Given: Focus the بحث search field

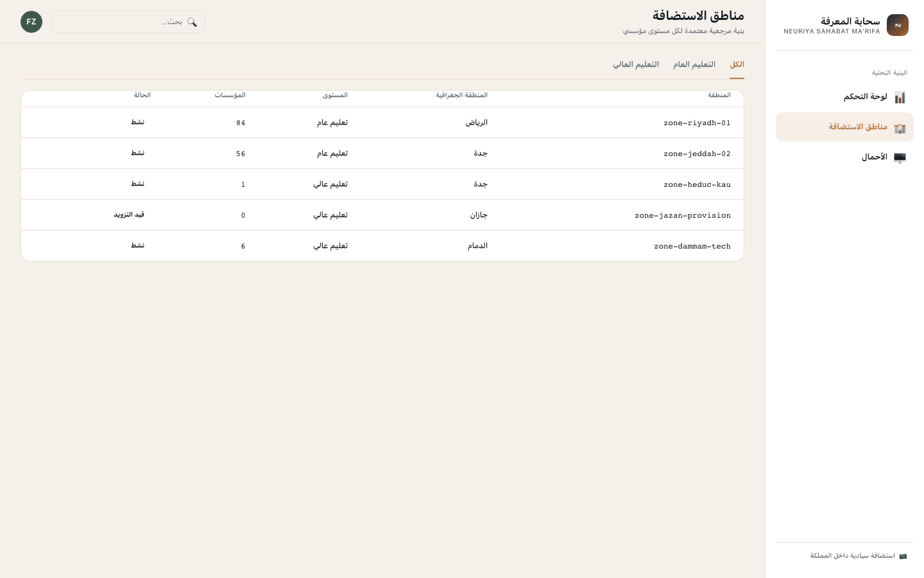Looking at the screenshot, I should point(128,22).
